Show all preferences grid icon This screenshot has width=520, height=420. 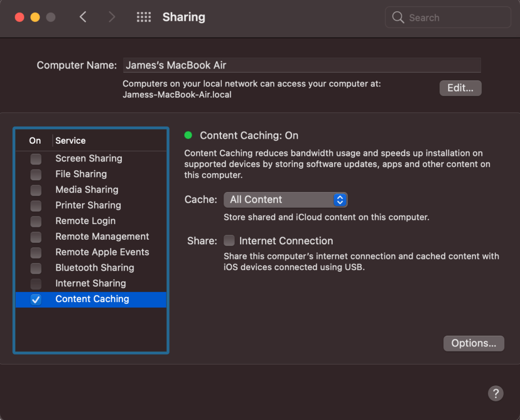pos(144,17)
